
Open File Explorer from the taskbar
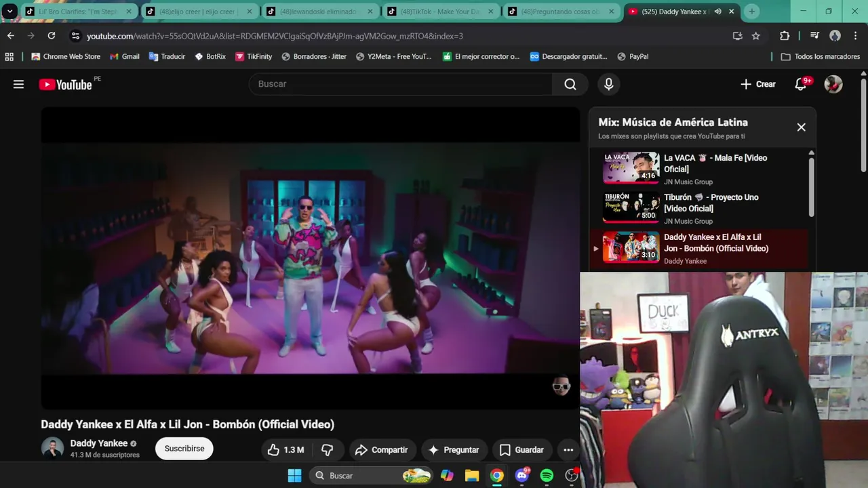pyautogui.click(x=472, y=476)
